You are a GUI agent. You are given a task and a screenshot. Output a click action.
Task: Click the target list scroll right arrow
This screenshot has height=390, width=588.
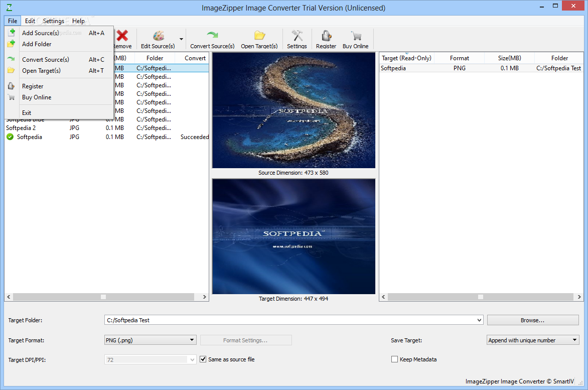(x=579, y=297)
